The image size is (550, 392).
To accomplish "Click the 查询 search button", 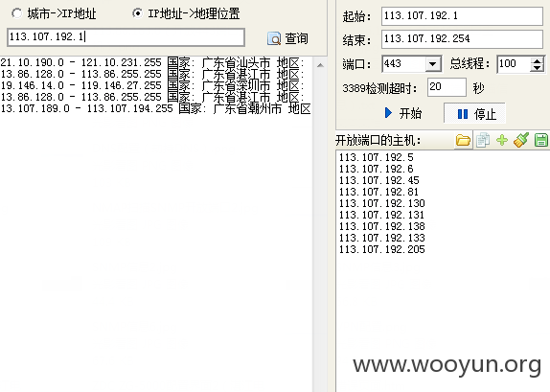I will (x=287, y=38).
